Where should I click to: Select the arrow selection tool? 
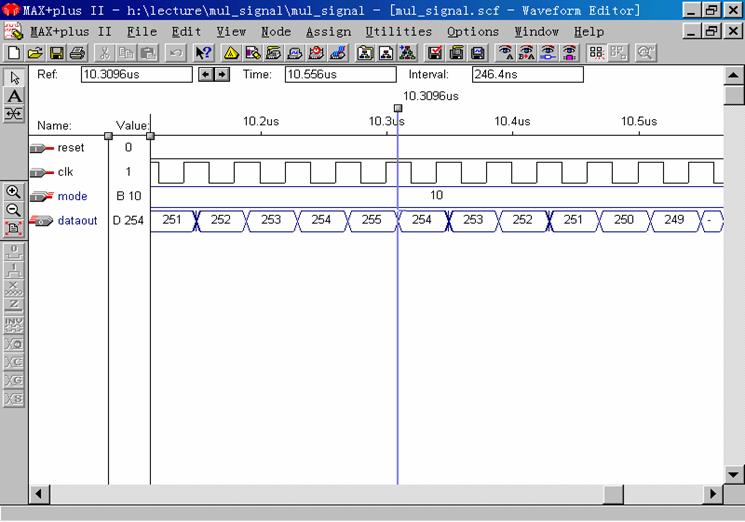[14, 77]
